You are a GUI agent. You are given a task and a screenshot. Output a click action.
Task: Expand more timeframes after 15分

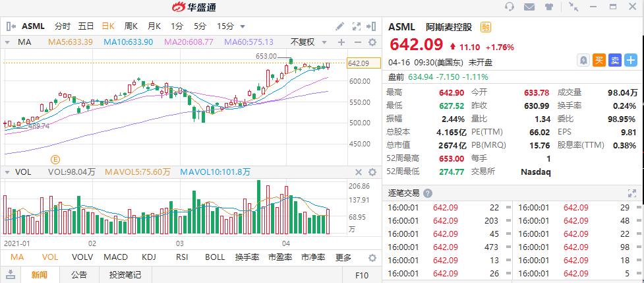(243, 27)
